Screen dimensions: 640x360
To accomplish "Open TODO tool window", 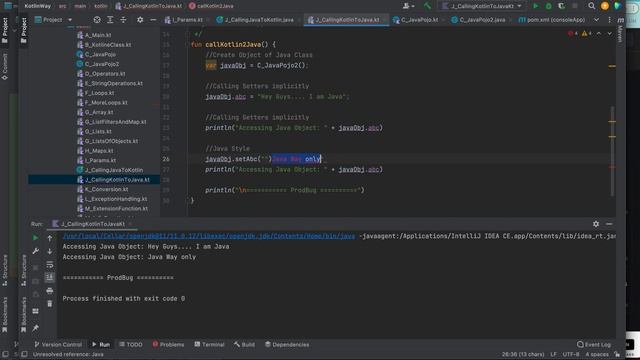I will click(131, 344).
